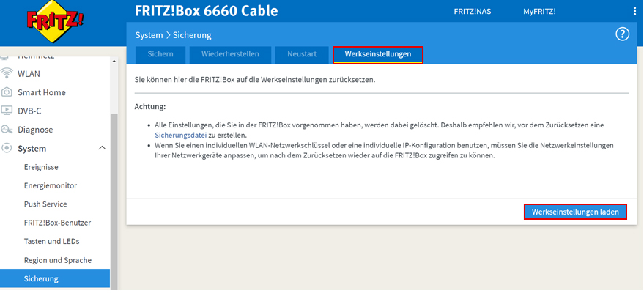Switch to the Sichern tab
The height and width of the screenshot is (293, 644).
(x=160, y=55)
